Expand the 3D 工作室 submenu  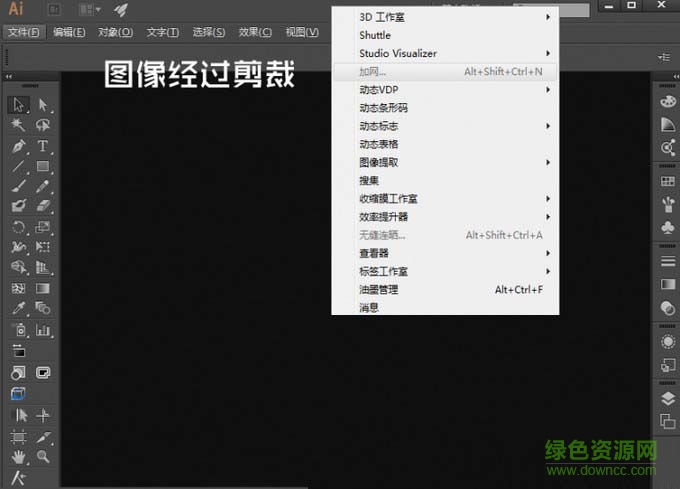pos(445,17)
